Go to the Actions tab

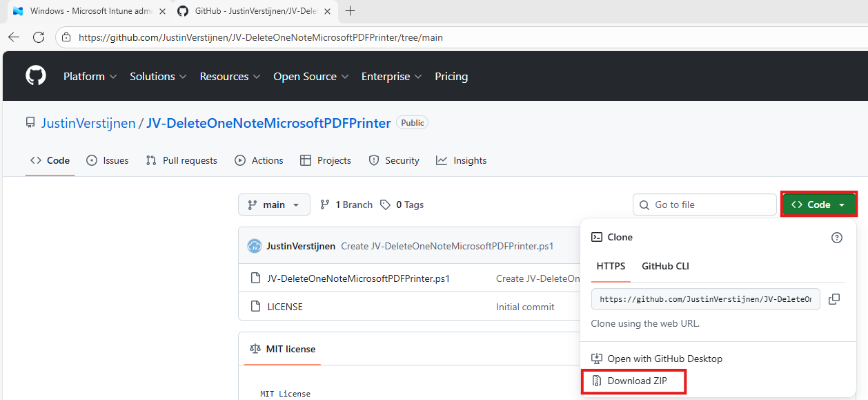coord(259,160)
